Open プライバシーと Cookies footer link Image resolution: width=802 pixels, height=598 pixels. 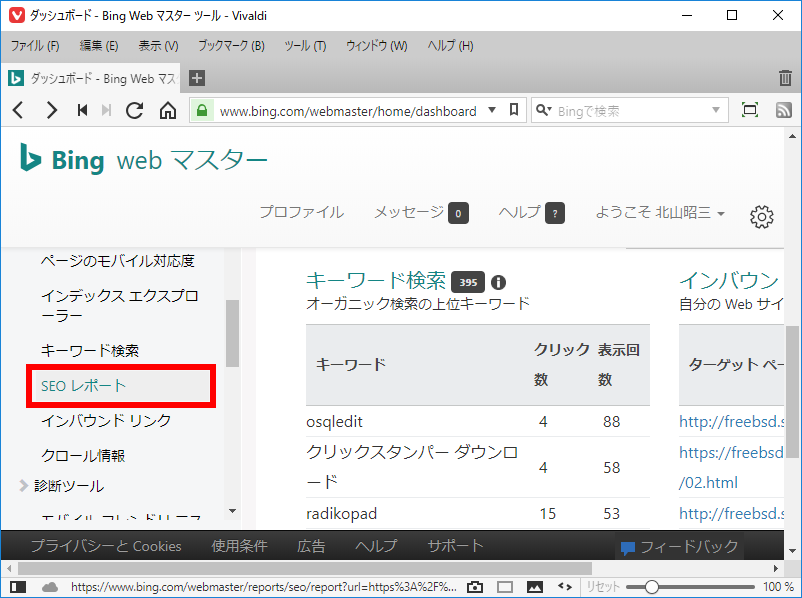106,546
